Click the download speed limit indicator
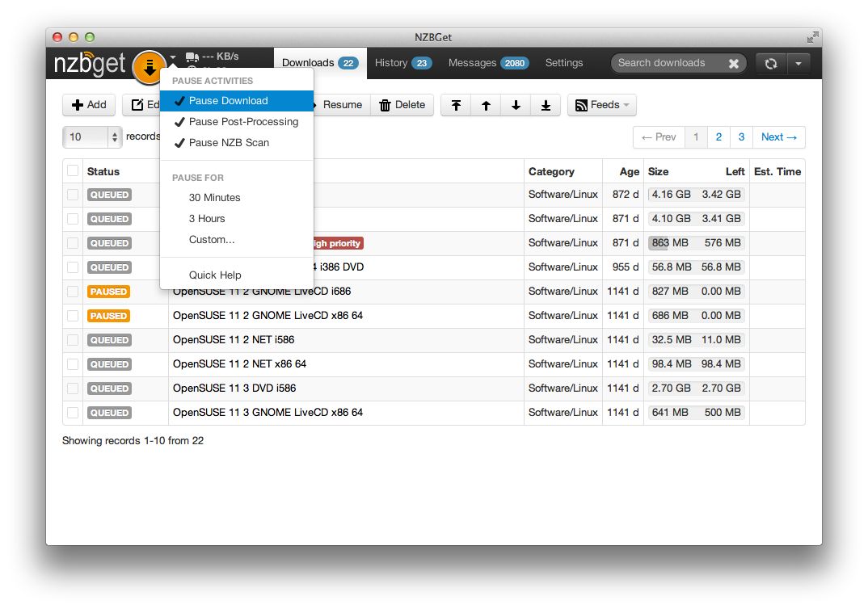 (x=212, y=57)
